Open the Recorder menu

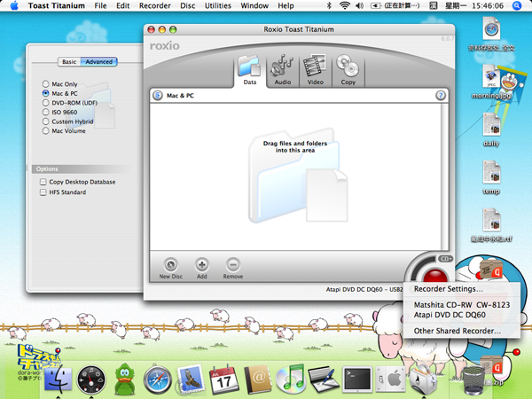154,6
